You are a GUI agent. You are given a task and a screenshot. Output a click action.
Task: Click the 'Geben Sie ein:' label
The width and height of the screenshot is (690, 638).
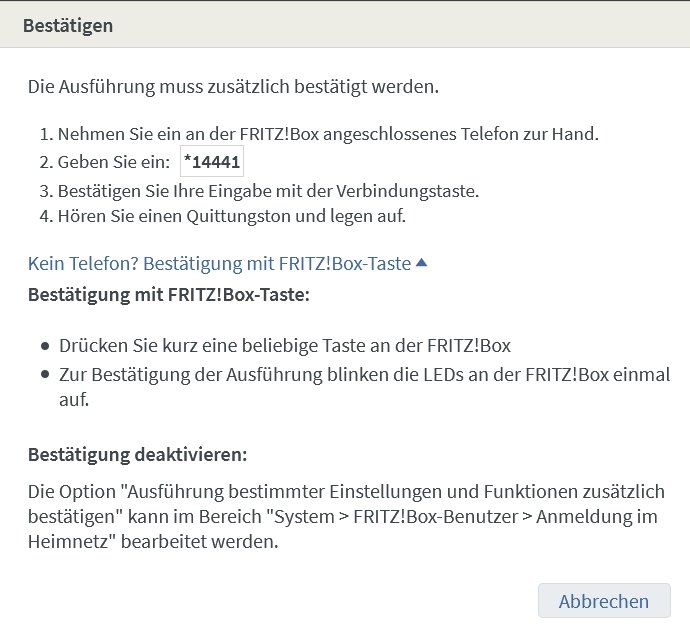coord(114,162)
